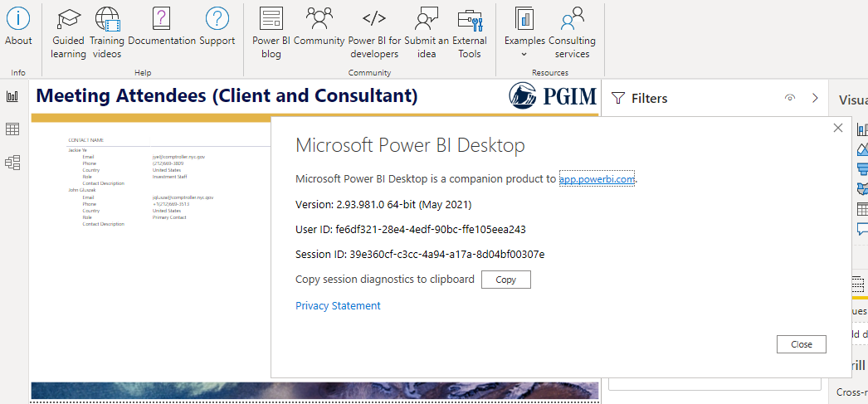Open the Community people icon
868x404 pixels.
click(319, 27)
